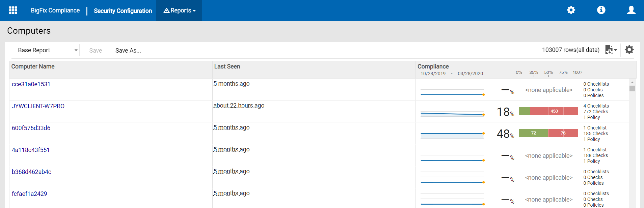
Task: Open computer JYWCLIENT-W7PRO link
Action: click(x=38, y=106)
